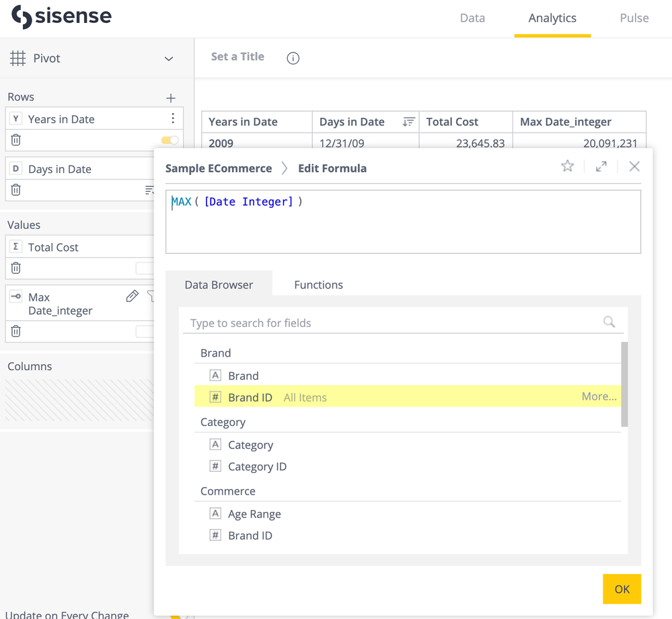Image resolution: width=672 pixels, height=619 pixels.
Task: Toggle the Total Cost switch
Action: click(x=145, y=268)
